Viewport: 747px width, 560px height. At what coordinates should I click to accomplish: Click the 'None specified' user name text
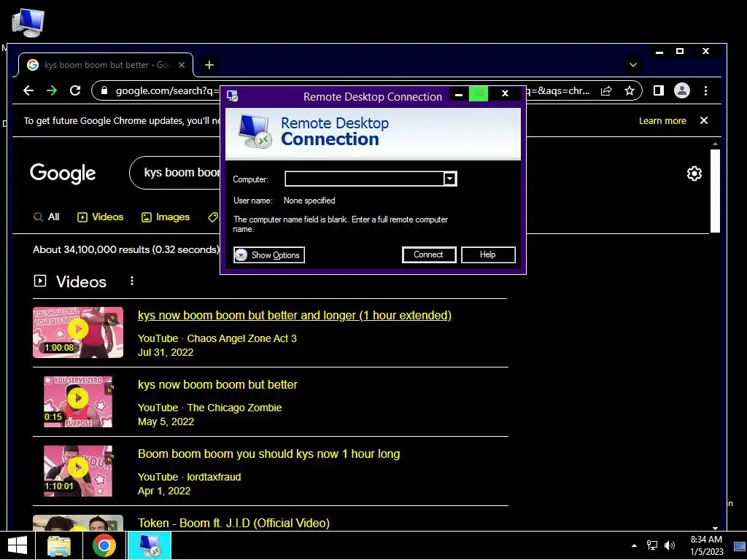[309, 201]
